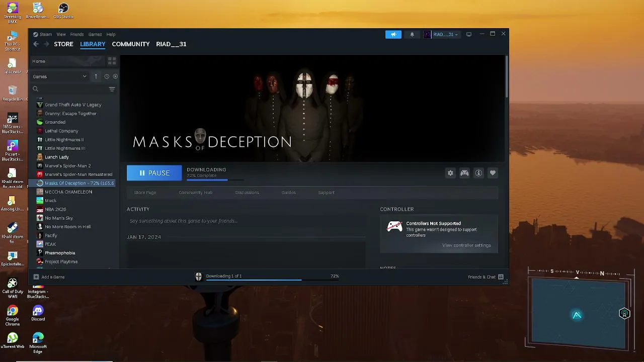The height and width of the screenshot is (362, 644).
Task: Open the RIAD__31 profile tab
Action: (171, 44)
